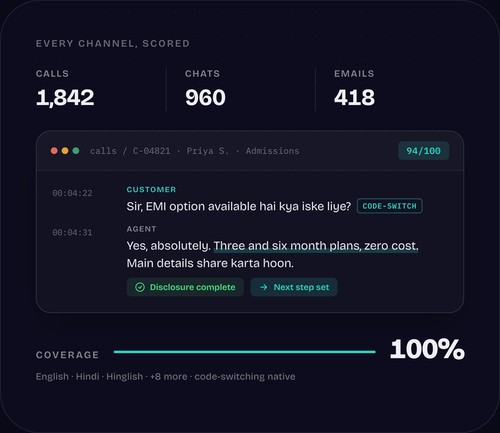Select the Emails 418 stat
Screen dimensions: 500x433
[354, 89]
